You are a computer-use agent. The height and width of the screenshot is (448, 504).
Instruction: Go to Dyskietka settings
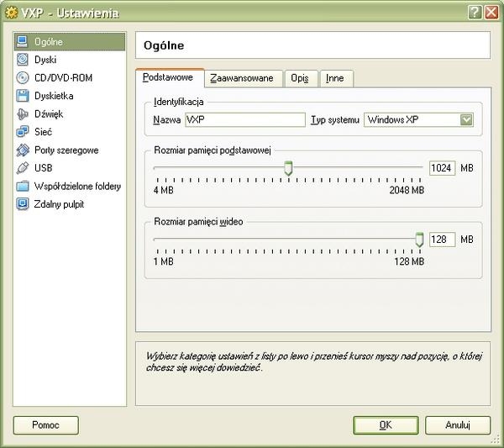[54, 96]
